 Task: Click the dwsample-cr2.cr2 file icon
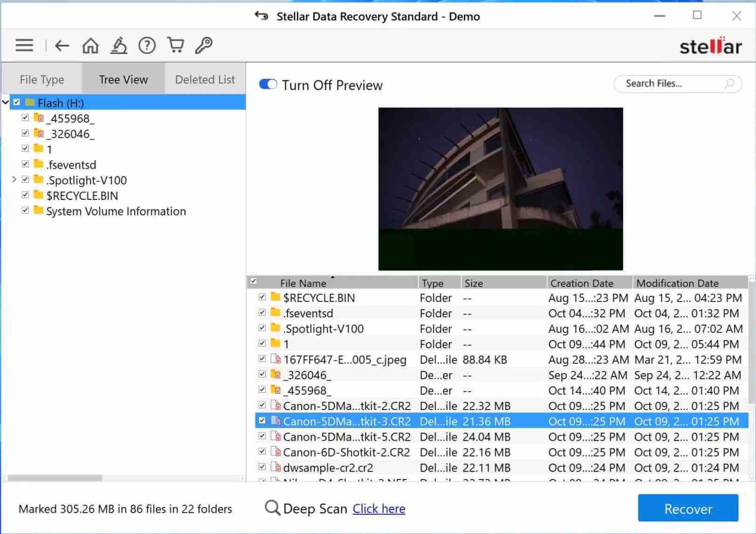point(275,467)
